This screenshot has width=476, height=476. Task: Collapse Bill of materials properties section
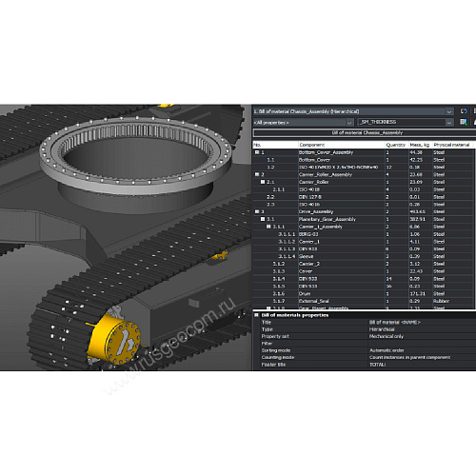(256, 315)
